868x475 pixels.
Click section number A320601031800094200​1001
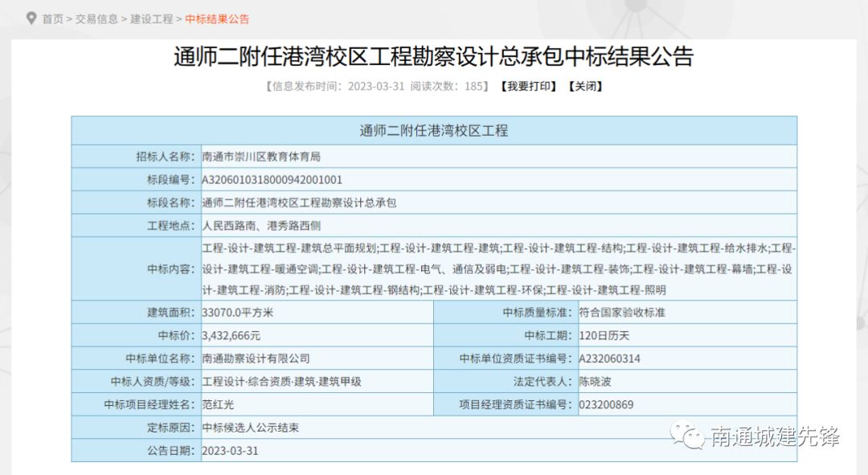pyautogui.click(x=272, y=180)
